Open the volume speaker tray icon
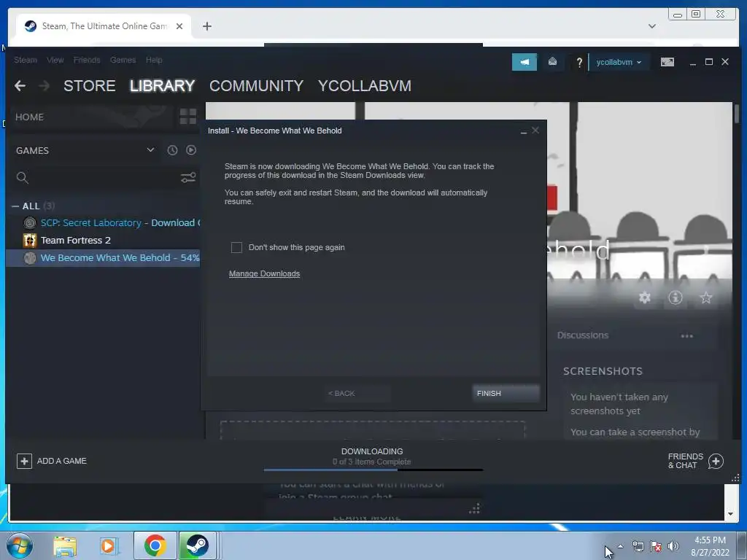Viewport: 747px width, 560px height. pos(673,546)
